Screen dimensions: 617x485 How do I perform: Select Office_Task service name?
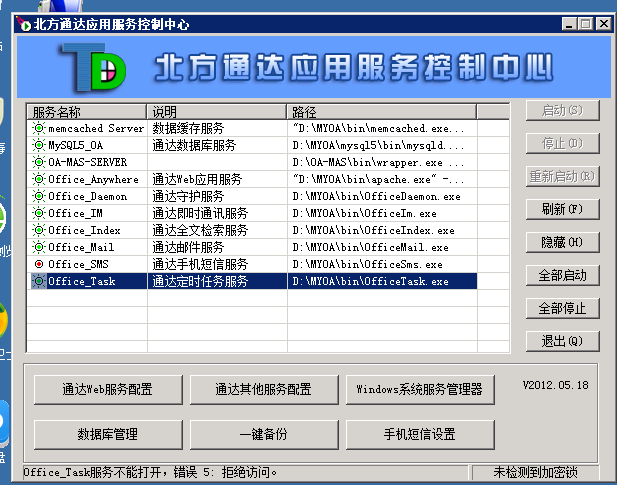[81, 281]
